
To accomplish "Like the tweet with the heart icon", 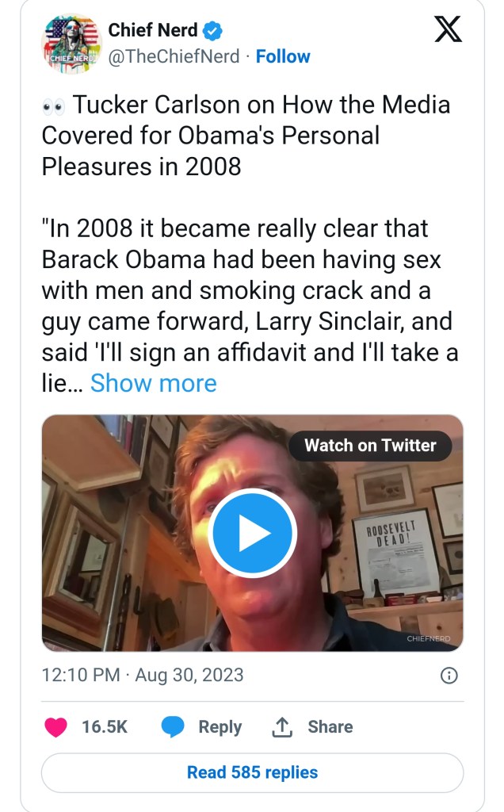I will 55,726.
